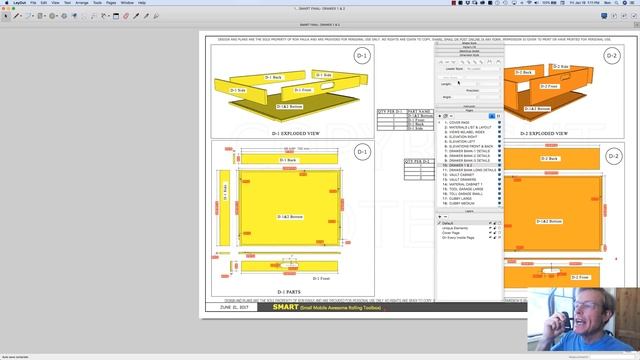The height and width of the screenshot is (360, 640).
Task: Toggle presentation visibility for VAULT CABINET page
Action: [499, 175]
